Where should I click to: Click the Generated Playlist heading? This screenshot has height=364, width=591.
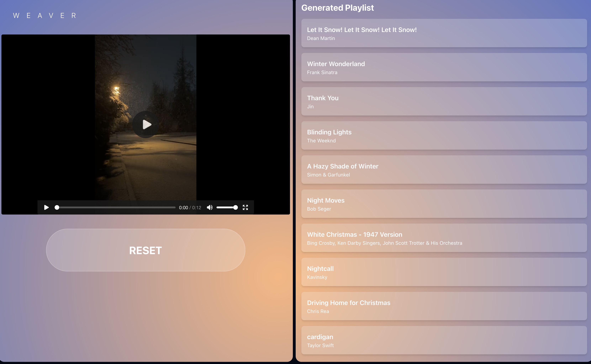coord(337,8)
